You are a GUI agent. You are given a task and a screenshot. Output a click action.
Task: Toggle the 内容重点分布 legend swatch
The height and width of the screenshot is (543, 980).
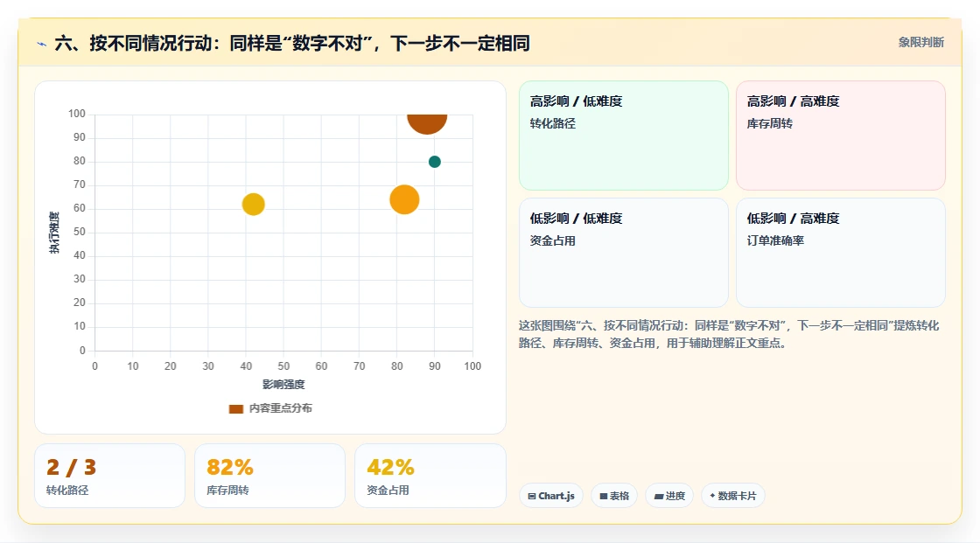(x=235, y=408)
